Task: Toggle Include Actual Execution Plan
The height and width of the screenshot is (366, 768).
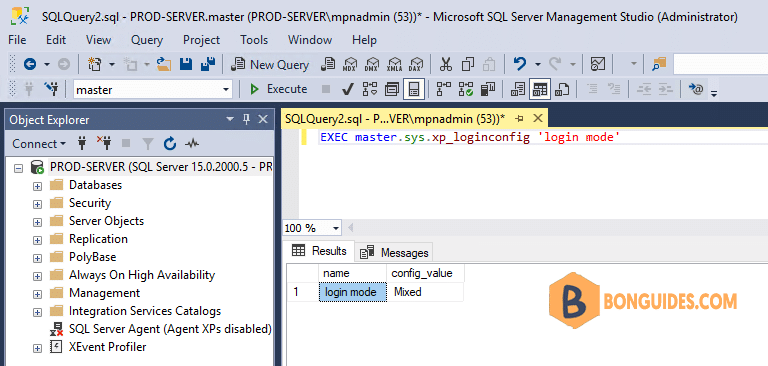Action: point(443,89)
